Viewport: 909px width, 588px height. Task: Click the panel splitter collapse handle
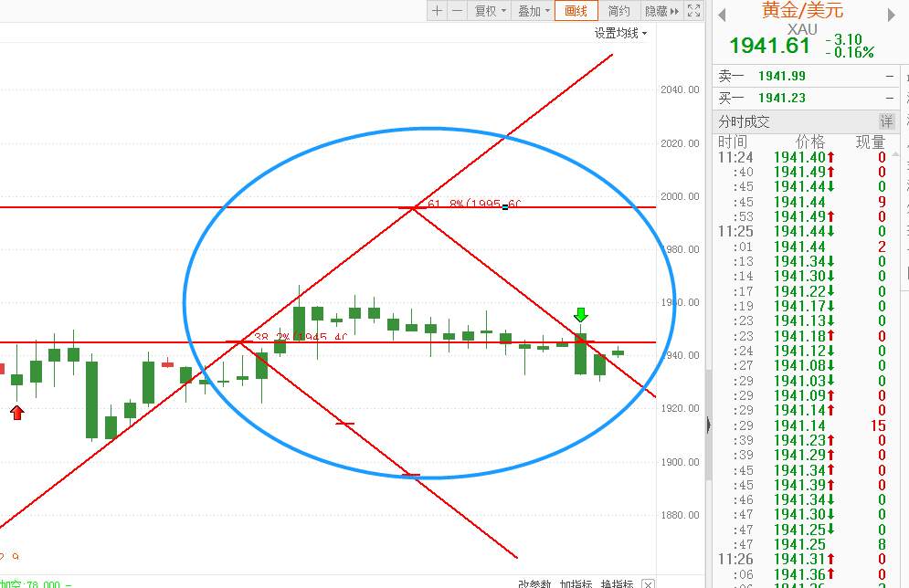708,425
